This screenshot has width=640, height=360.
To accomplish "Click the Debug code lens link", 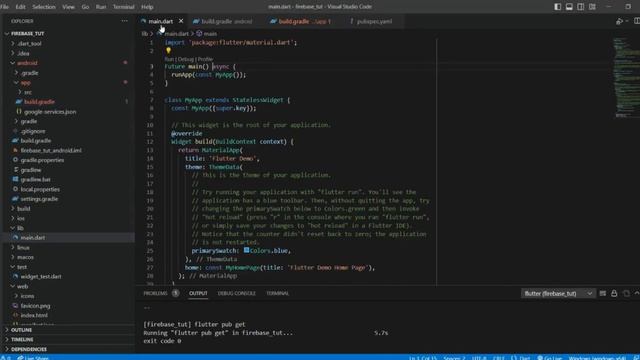I will (x=186, y=59).
